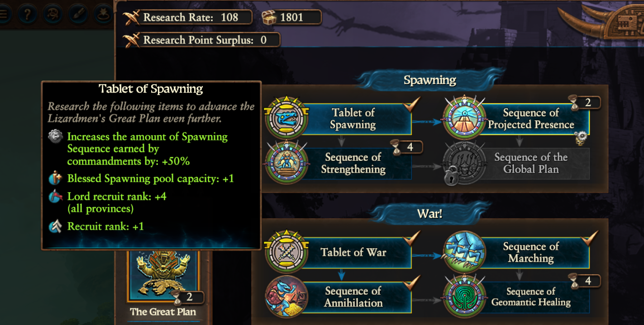Click the treasure chest treasury icon
This screenshot has height=325, width=644.
(269, 18)
